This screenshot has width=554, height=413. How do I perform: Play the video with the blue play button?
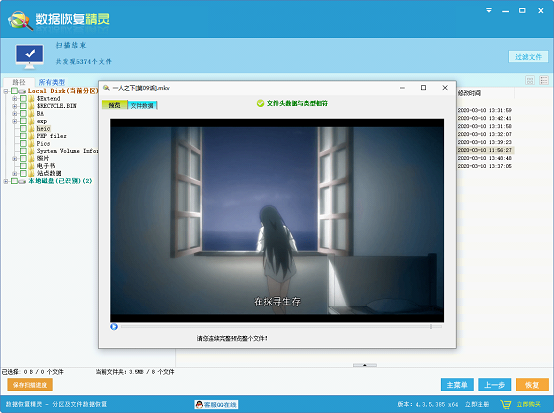[114, 327]
